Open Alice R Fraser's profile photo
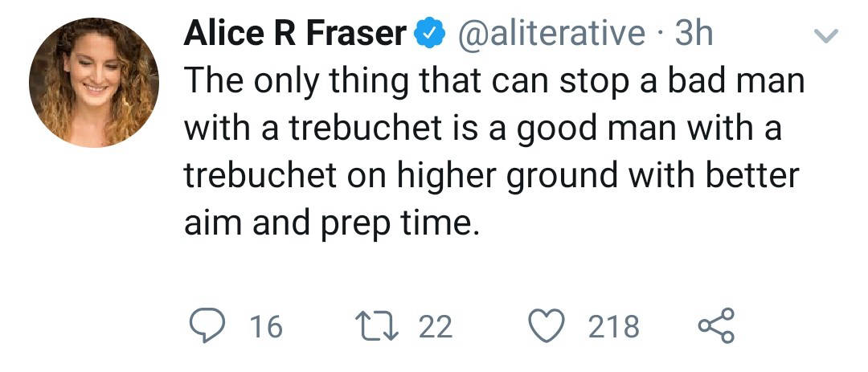 coord(93,83)
